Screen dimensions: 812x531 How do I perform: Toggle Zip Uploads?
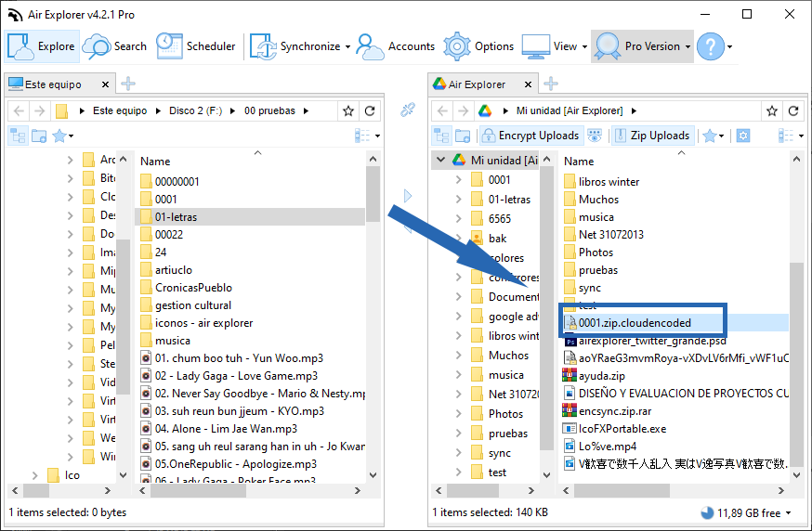(652, 136)
